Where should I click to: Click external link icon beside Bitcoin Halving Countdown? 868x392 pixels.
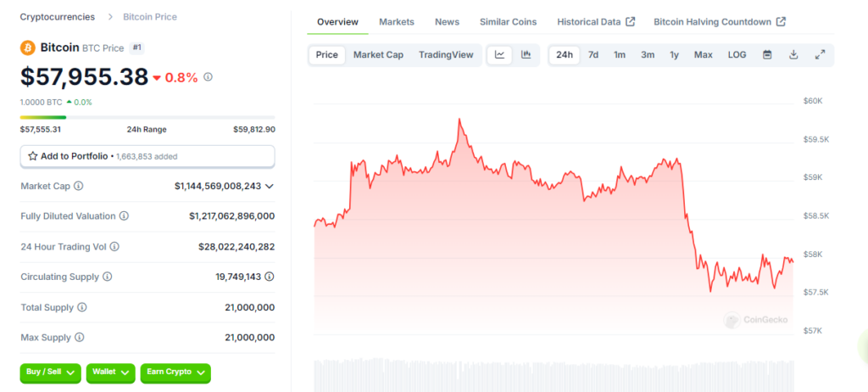(781, 21)
